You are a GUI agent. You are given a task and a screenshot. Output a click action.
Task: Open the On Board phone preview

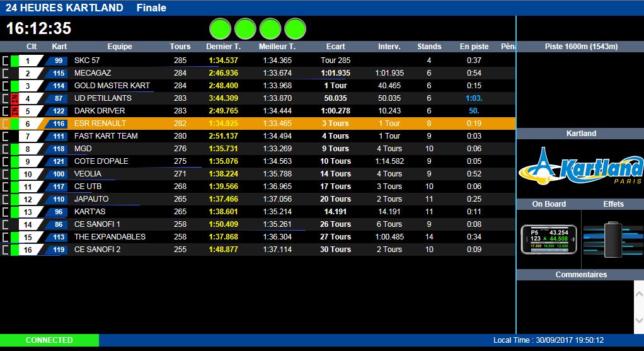[x=549, y=239]
